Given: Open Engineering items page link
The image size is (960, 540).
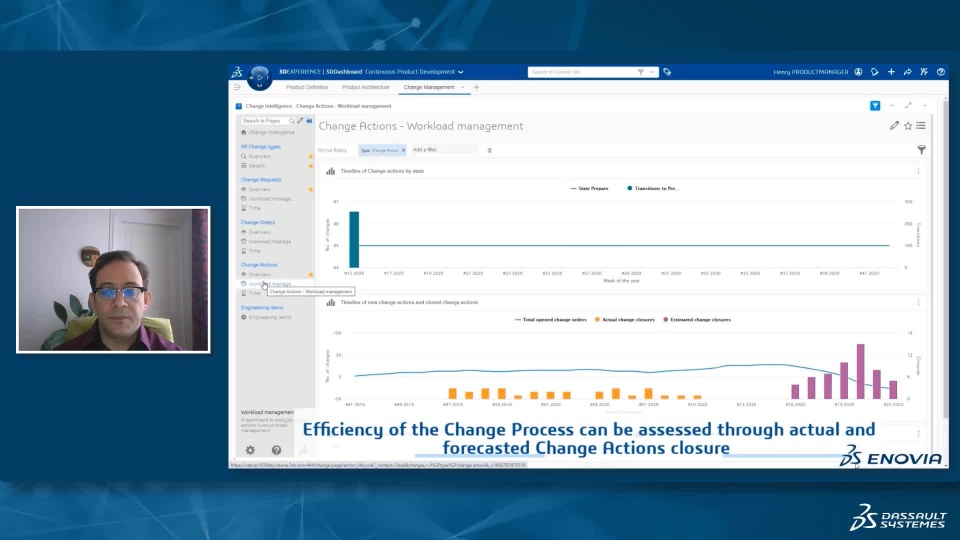Looking at the screenshot, I should 266,318.
